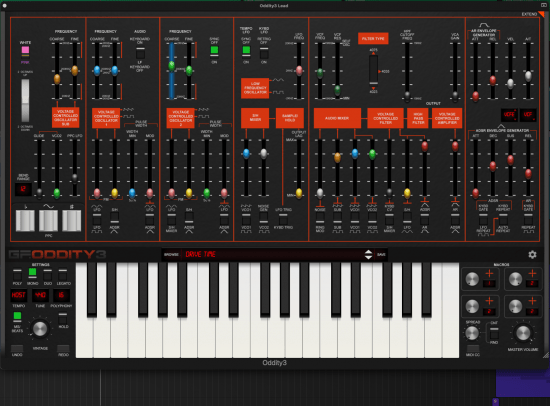Open the Tune 440 display
Screen dimensions: 550x406
(x=40, y=295)
